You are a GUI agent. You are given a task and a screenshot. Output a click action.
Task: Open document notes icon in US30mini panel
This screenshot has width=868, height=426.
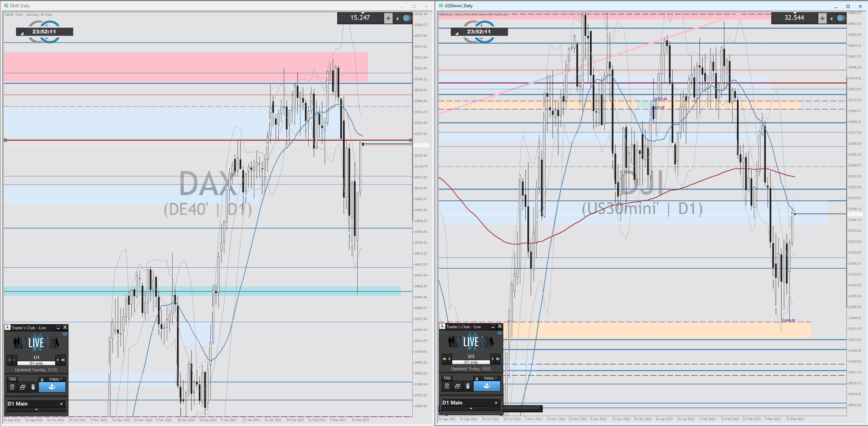447,386
